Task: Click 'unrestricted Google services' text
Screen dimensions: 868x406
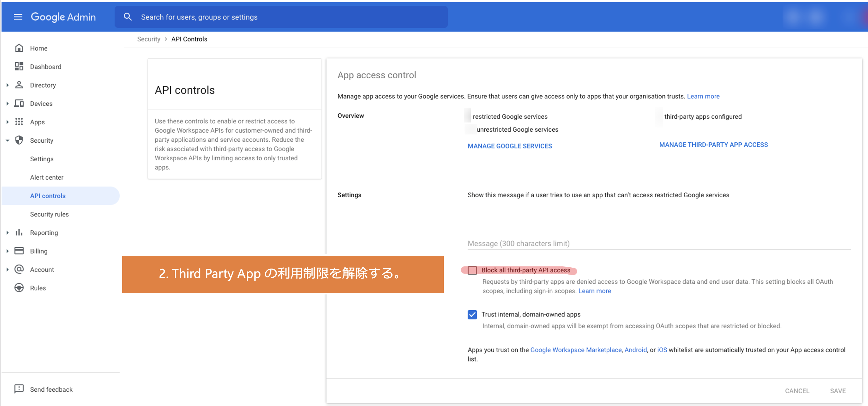Action: point(517,130)
